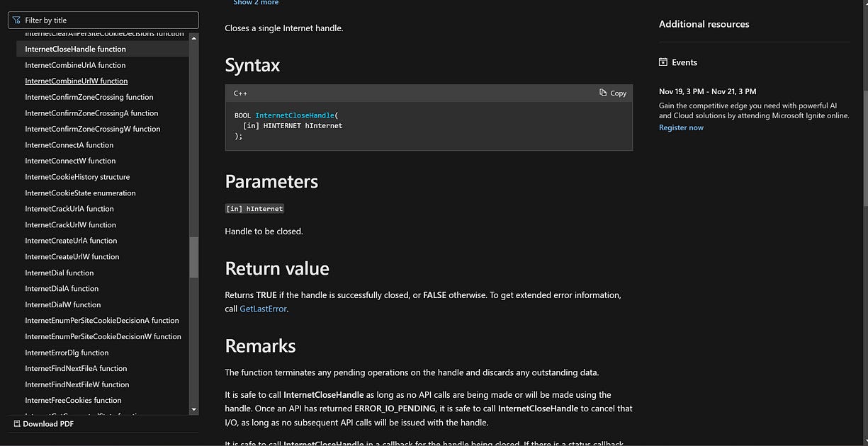Select InternetCloseHandle function in the sidebar
This screenshot has height=446, width=868.
(75, 48)
